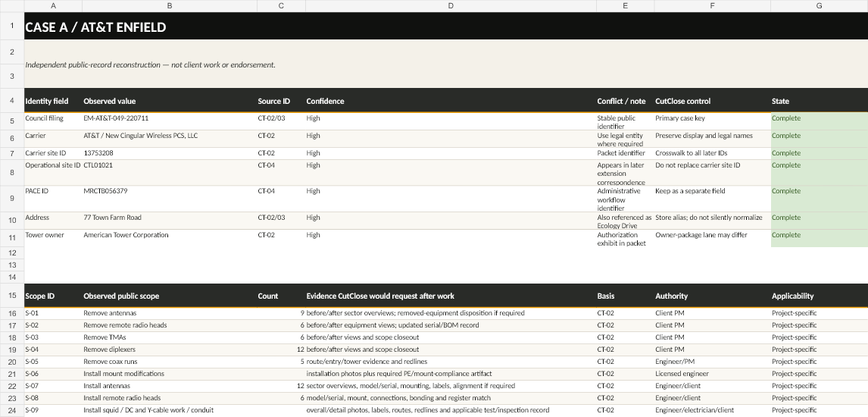Viewport: 868px width, 417px height.
Task: Click the 'Engineer/PM' authority cell
Action: [712, 362]
